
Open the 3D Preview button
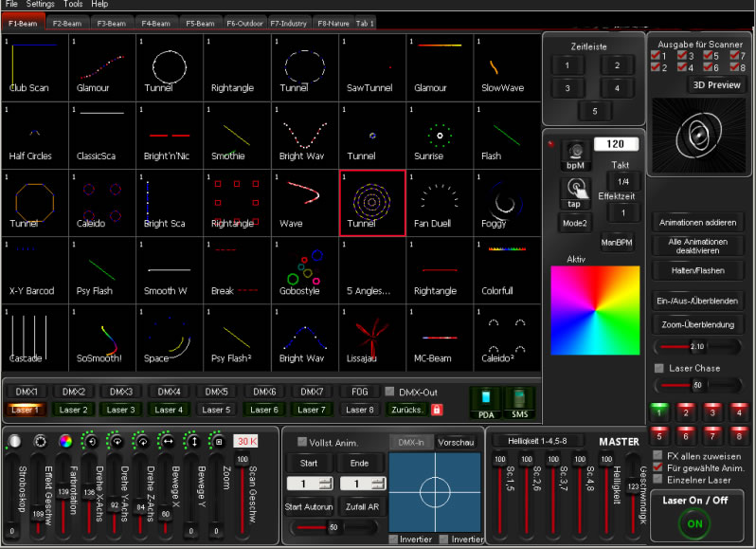coord(716,85)
